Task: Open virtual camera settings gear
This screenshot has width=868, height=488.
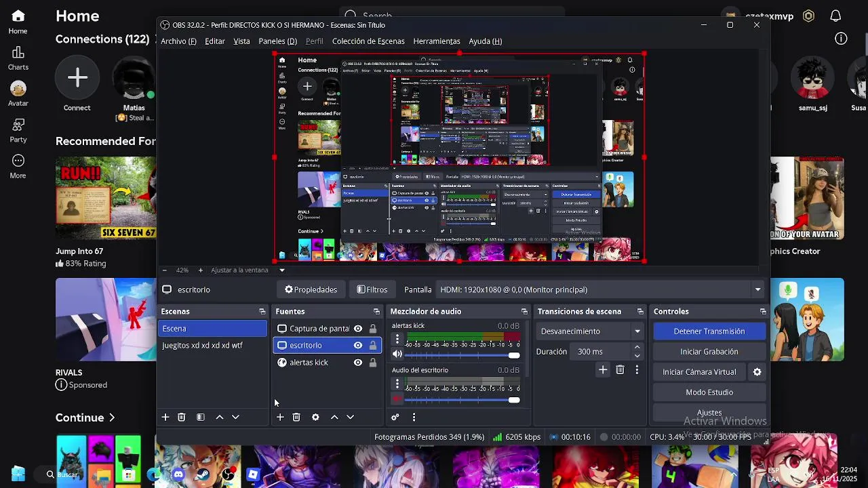Action: pos(757,372)
